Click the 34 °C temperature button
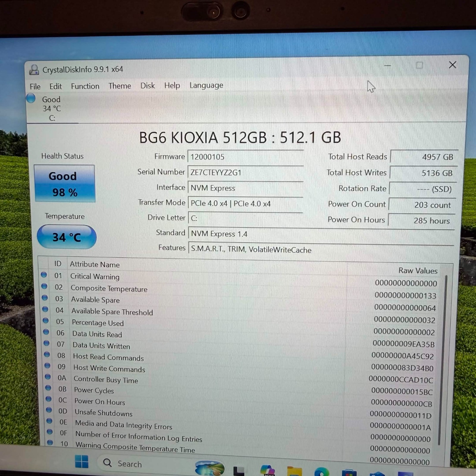This screenshot has height=476, width=476. 67,237
